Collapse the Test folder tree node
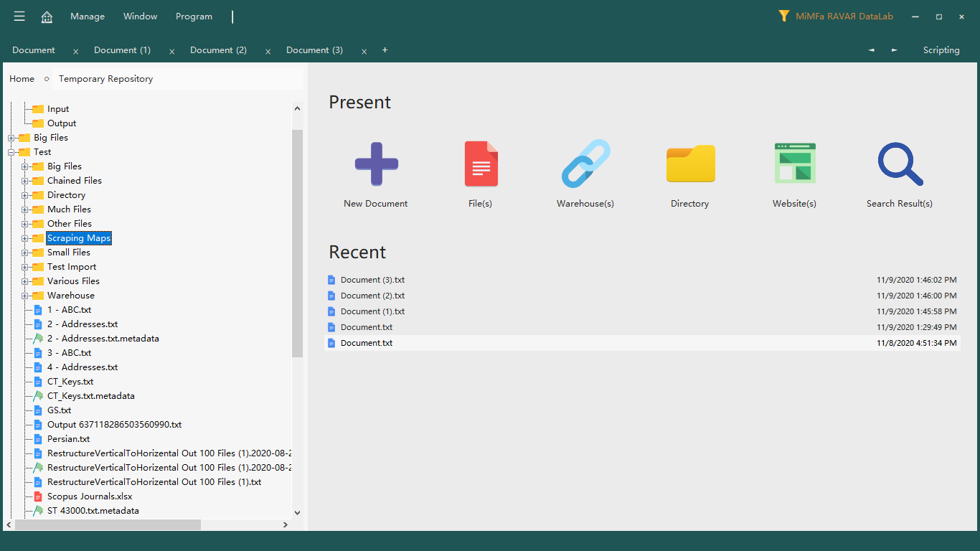The width and height of the screenshot is (980, 551). (x=11, y=152)
